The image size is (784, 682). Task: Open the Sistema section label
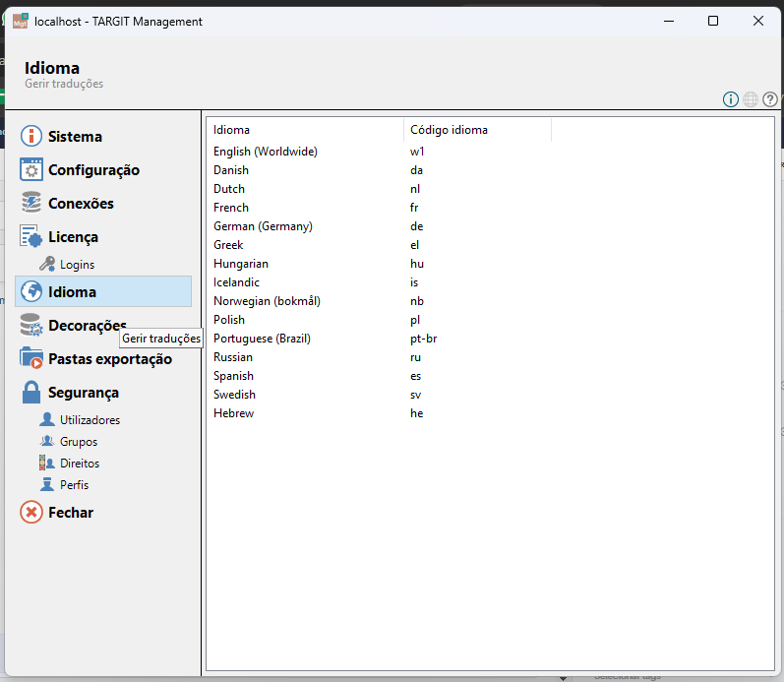click(75, 137)
